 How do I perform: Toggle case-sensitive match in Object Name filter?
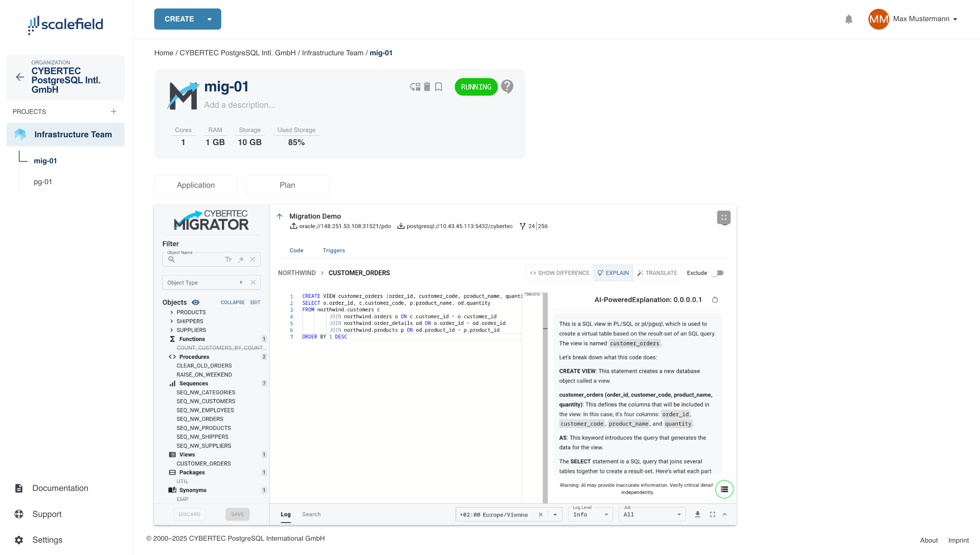[x=228, y=260]
